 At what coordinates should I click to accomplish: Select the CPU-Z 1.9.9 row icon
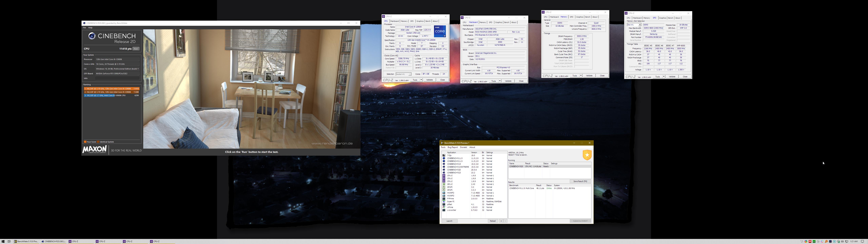(x=444, y=181)
